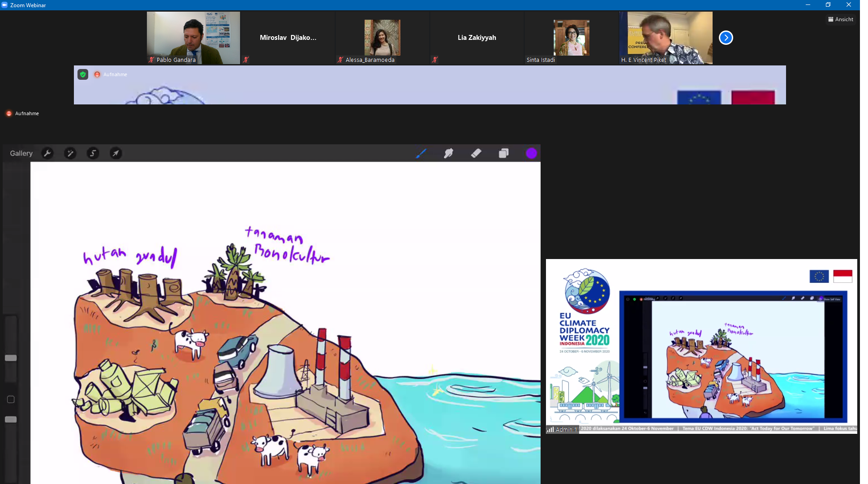This screenshot has height=484, width=868.
Task: Select the Selection S-shaped tool
Action: pos(93,153)
